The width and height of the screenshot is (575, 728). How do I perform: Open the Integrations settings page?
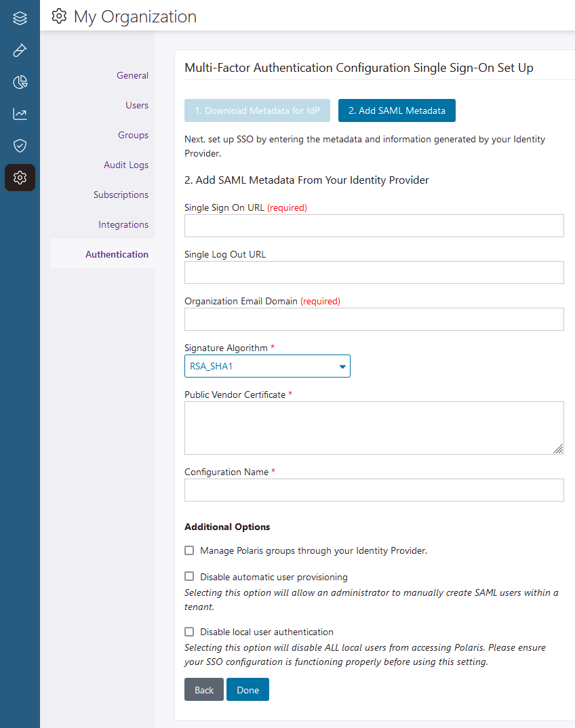123,224
